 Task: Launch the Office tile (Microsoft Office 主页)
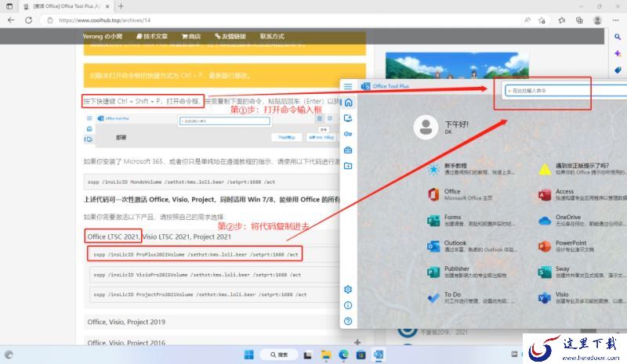[461, 195]
